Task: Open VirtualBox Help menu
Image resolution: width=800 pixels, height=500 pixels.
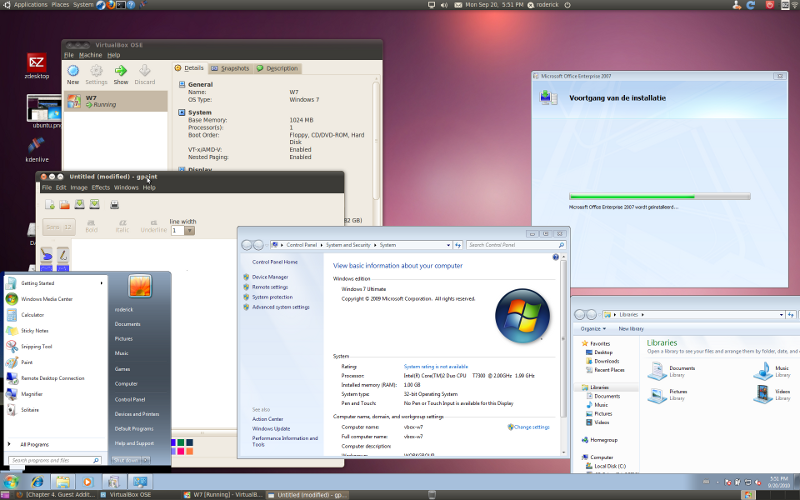Action: pyautogui.click(x=113, y=55)
